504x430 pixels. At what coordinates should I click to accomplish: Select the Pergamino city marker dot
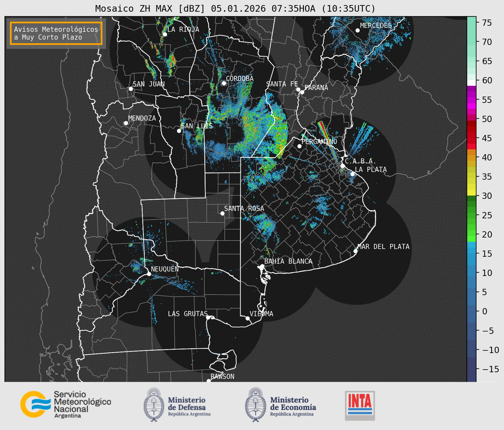pyautogui.click(x=299, y=146)
